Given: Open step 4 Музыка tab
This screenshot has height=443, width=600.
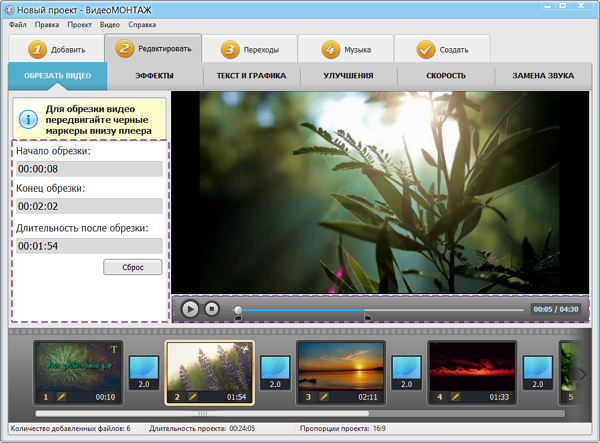Looking at the screenshot, I should point(346,49).
